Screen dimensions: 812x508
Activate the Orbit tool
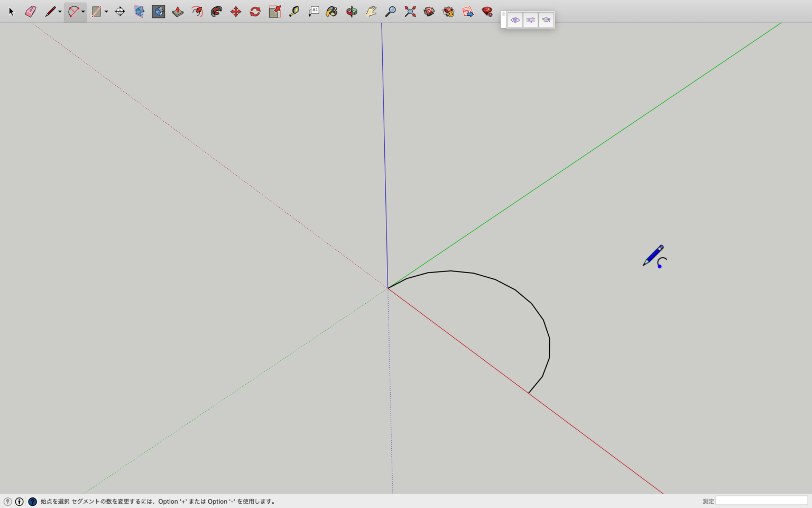352,12
